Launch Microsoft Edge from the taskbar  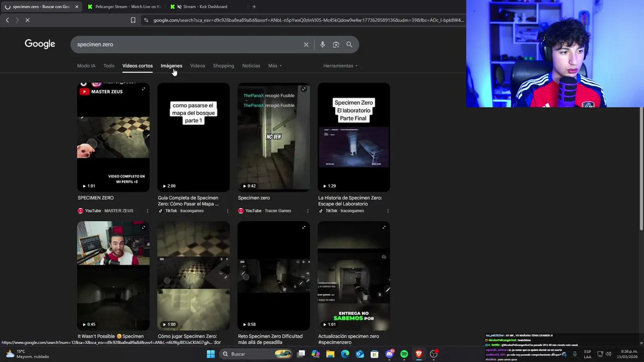345,354
